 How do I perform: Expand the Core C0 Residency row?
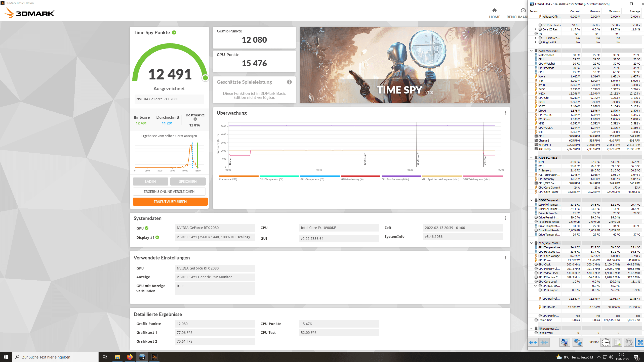click(535, 29)
